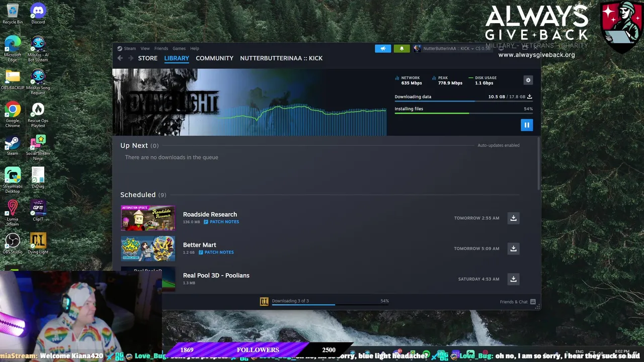
Task: Click Downloading data progress bar
Action: 463,101
